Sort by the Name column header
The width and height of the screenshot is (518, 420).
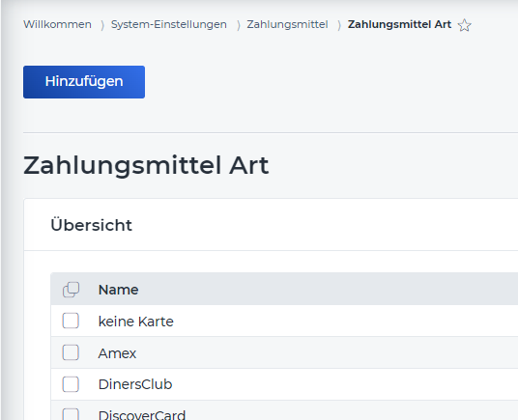pyautogui.click(x=118, y=290)
